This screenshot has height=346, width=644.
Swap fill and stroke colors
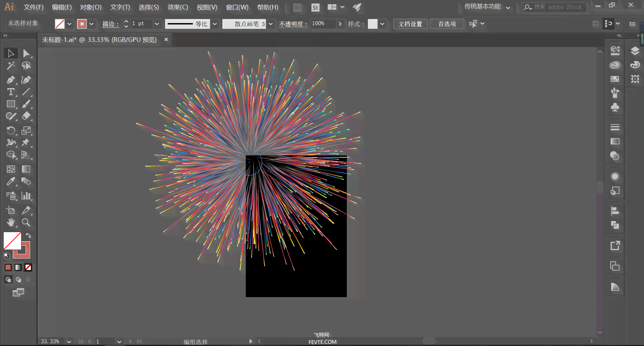(29, 235)
